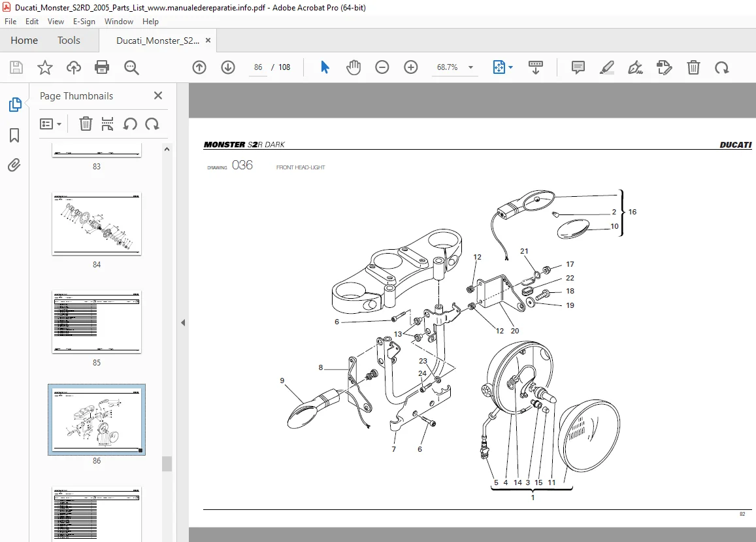
Task: Click drawing number 036
Action: click(242, 165)
